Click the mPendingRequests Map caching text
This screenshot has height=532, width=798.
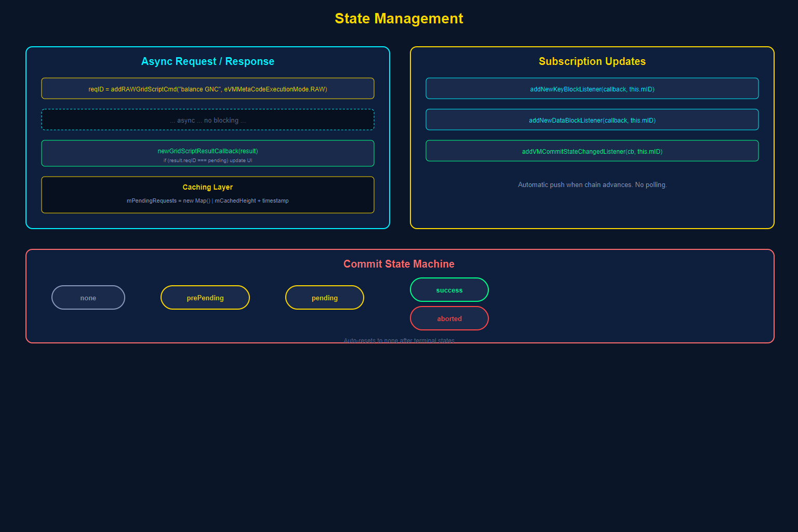[x=207, y=201]
